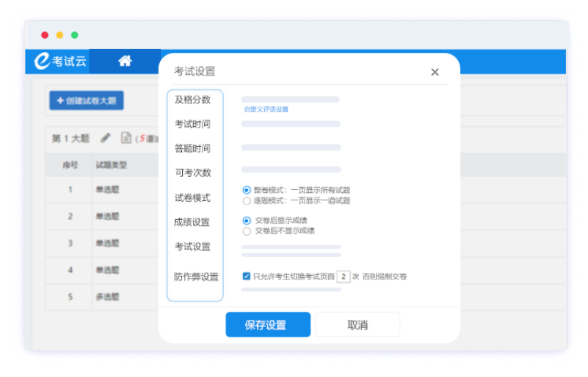588x377 pixels.
Task: Go to 答题时间 settings section
Action: pos(192,149)
